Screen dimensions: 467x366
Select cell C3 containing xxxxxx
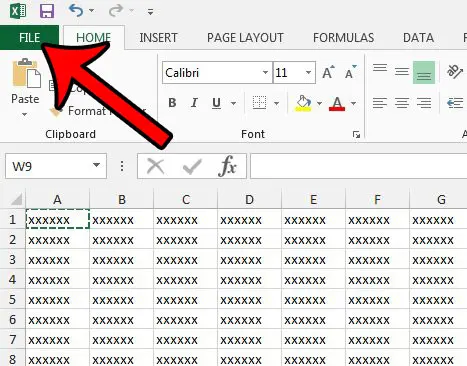(185, 259)
